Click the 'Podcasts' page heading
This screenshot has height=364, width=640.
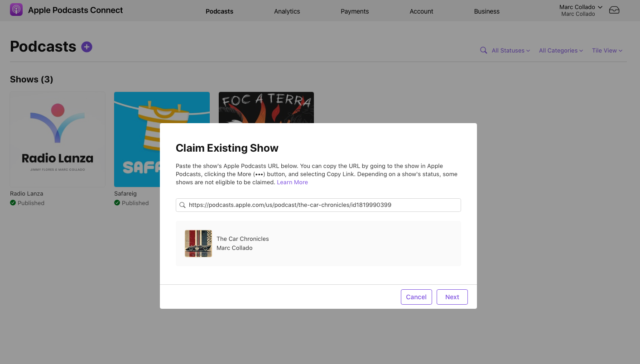click(x=43, y=47)
